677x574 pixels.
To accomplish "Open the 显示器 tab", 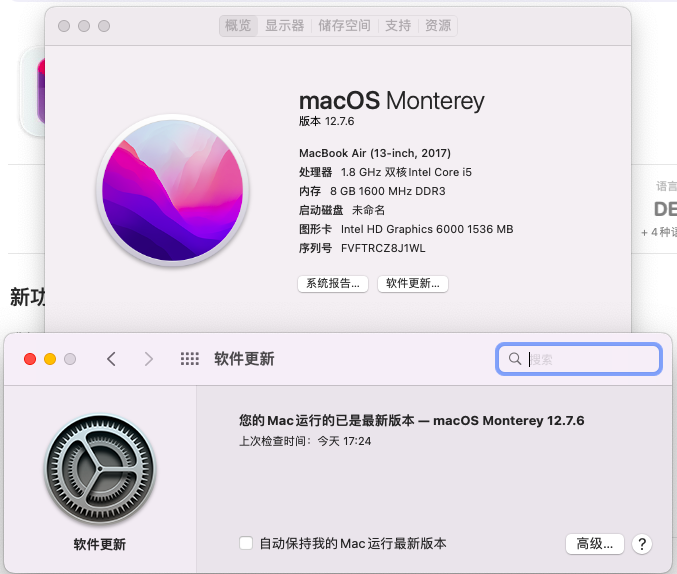I will (284, 26).
